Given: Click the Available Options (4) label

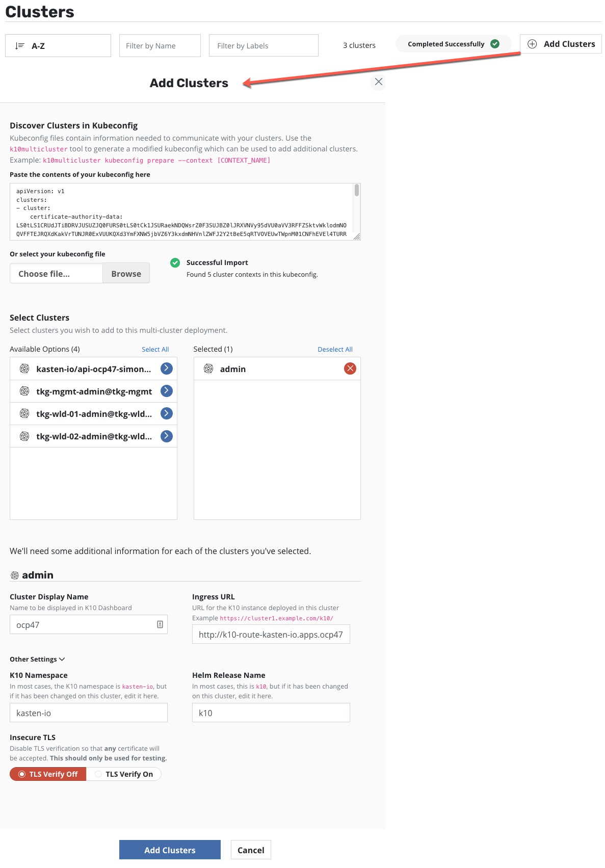Looking at the screenshot, I should pos(45,349).
